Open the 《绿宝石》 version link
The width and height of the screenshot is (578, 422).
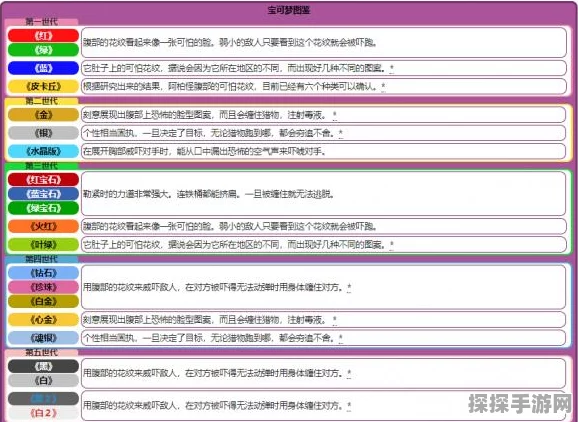click(43, 208)
